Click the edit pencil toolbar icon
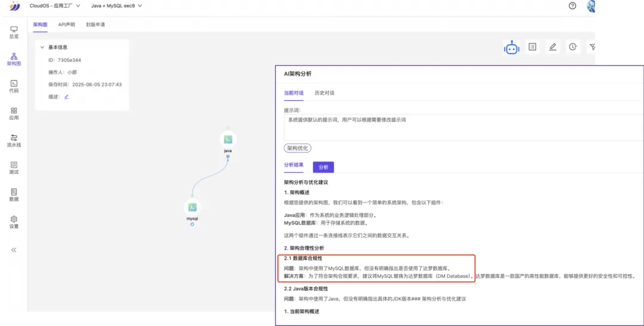 coord(553,47)
